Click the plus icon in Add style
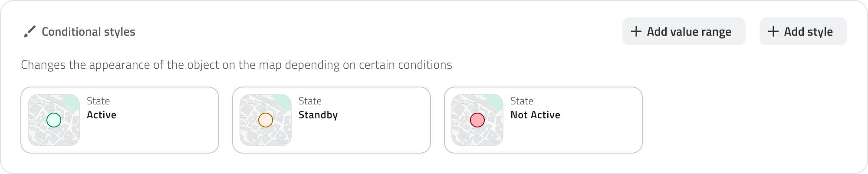Screen dimensions: 868x174 (773, 31)
